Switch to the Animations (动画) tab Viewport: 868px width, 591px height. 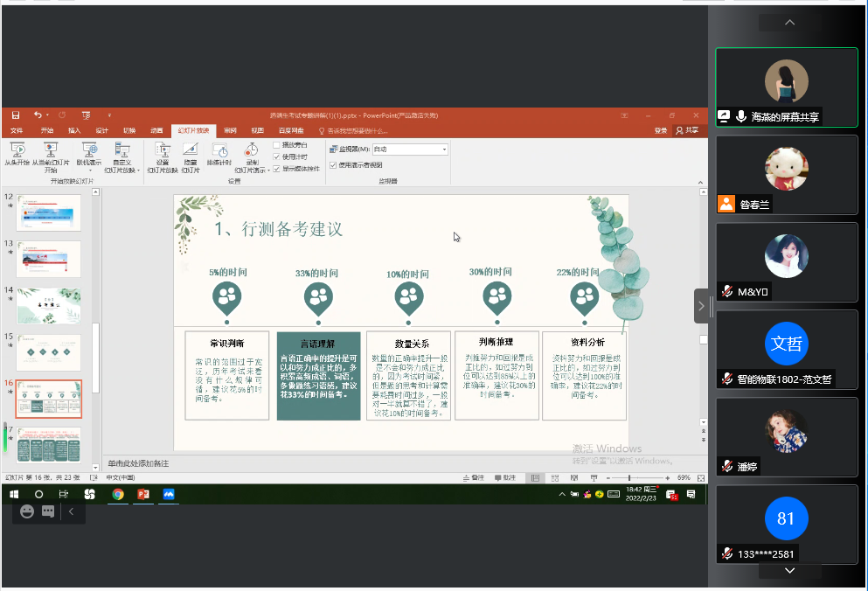coord(156,130)
